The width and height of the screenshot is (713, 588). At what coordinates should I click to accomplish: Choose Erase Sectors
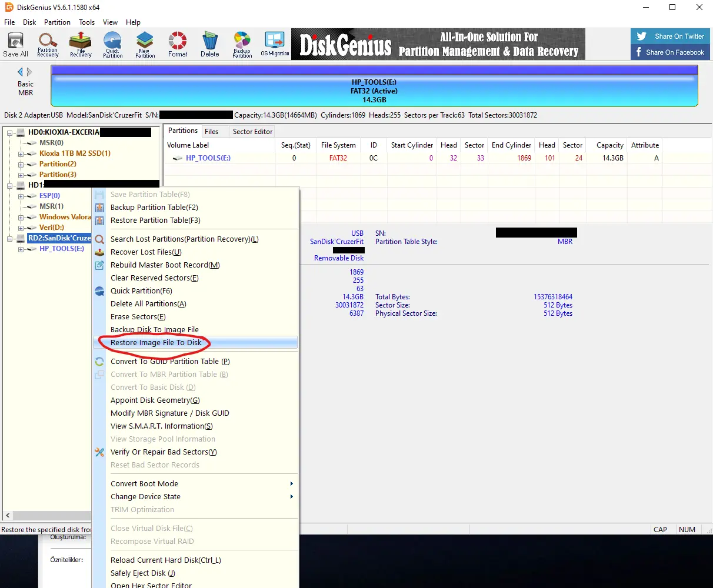pyautogui.click(x=195, y=317)
